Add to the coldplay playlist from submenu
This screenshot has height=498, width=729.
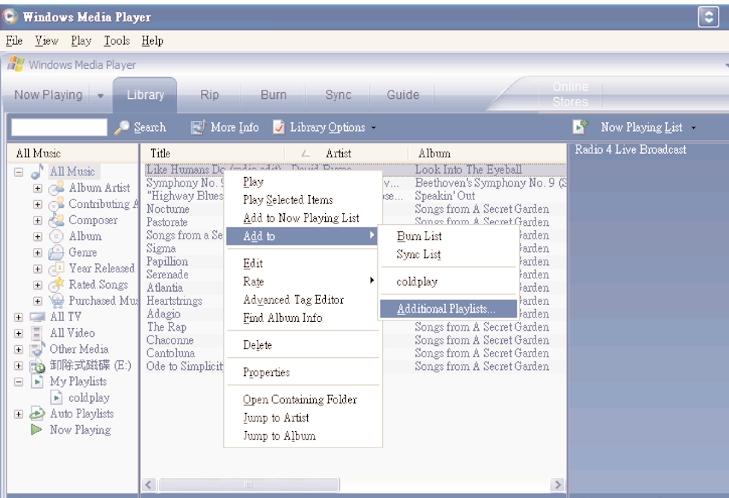[448, 282]
